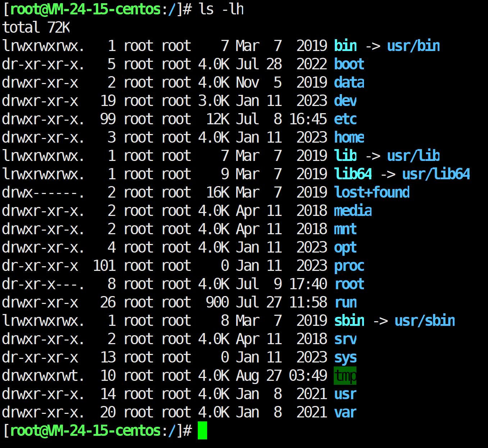Click the 'sbin' symlink name
The width and height of the screenshot is (488, 448).
click(349, 320)
